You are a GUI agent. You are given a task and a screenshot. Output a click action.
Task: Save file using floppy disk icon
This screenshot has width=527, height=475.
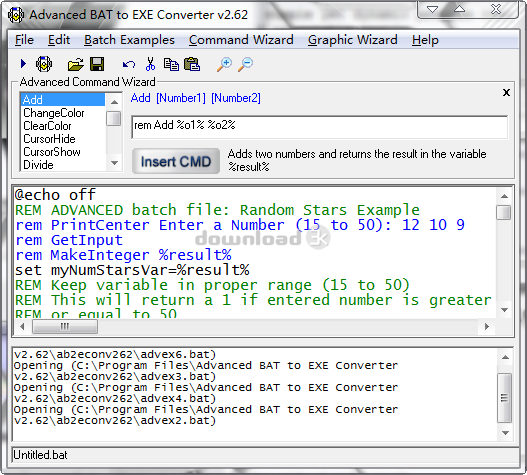click(x=97, y=64)
